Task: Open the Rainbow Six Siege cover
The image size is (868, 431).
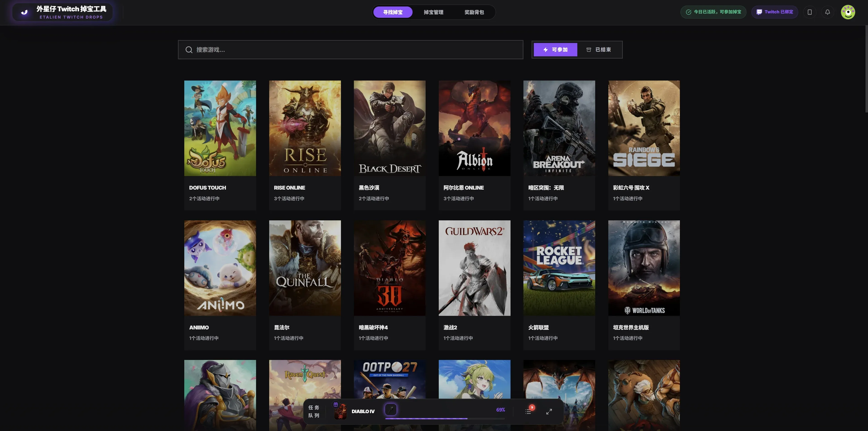Action: coord(644,128)
